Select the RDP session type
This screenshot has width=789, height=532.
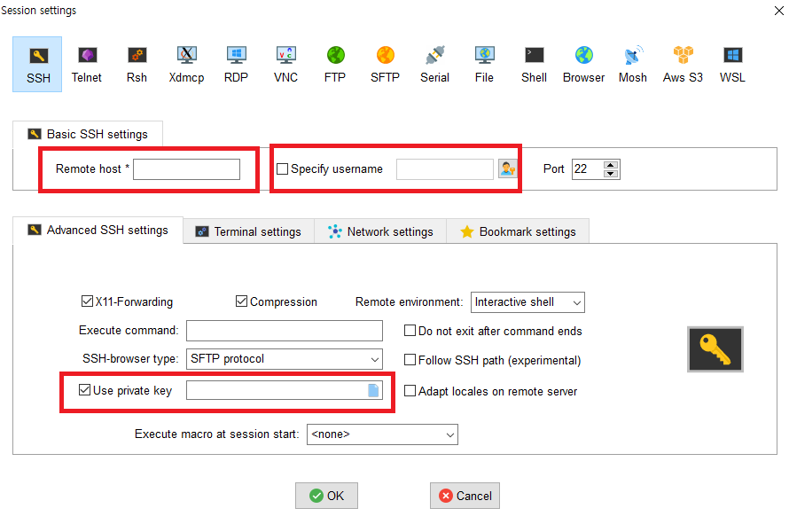236,64
